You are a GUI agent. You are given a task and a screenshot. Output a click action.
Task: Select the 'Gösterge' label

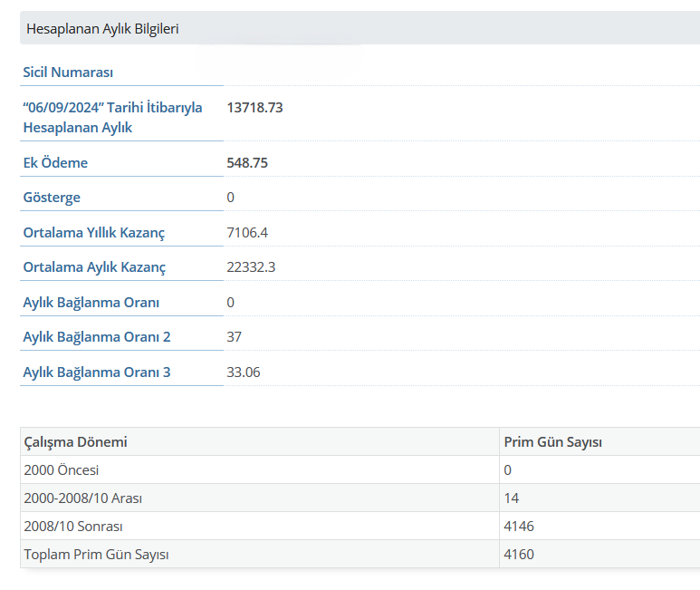(52, 198)
